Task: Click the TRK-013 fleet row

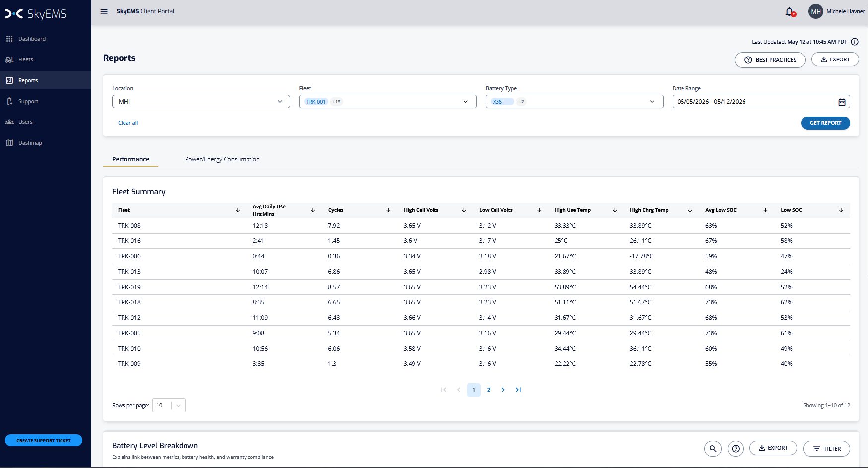Action: [481, 272]
